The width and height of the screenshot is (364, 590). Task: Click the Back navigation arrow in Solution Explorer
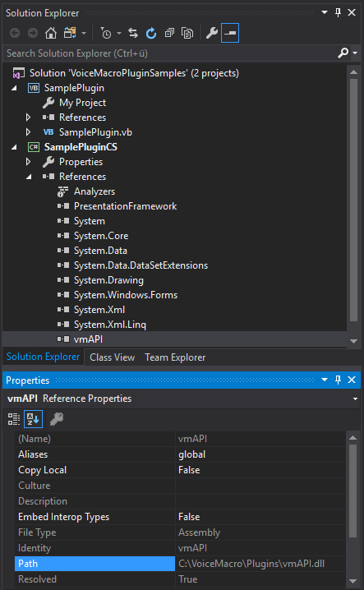coord(15,33)
